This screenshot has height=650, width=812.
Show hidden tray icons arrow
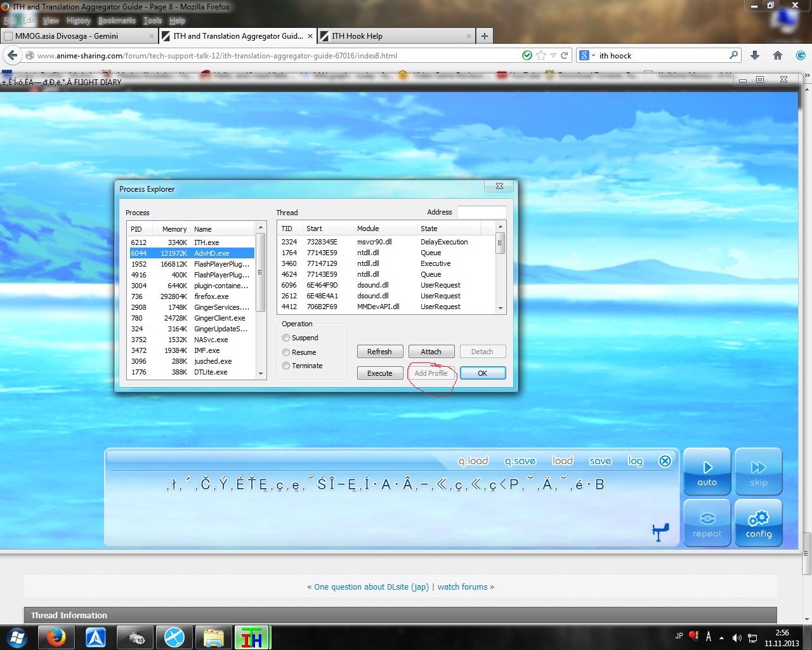[721, 637]
